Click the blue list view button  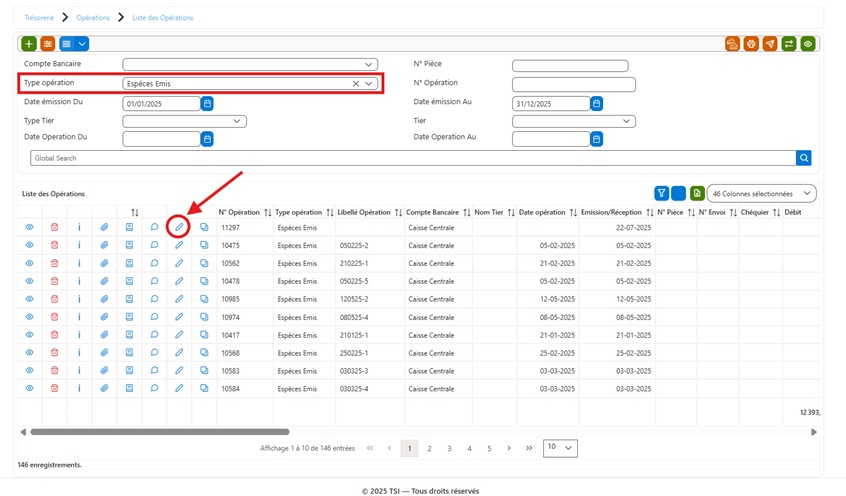[66, 44]
